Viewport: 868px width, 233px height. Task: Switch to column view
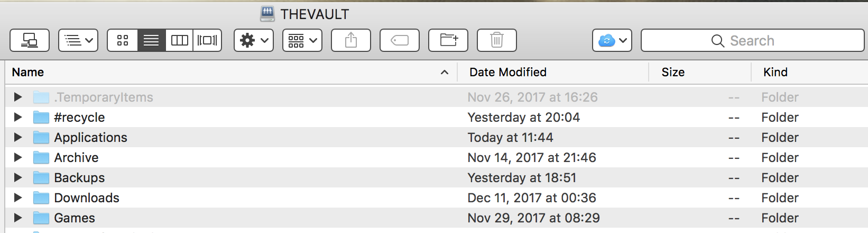[x=180, y=40]
